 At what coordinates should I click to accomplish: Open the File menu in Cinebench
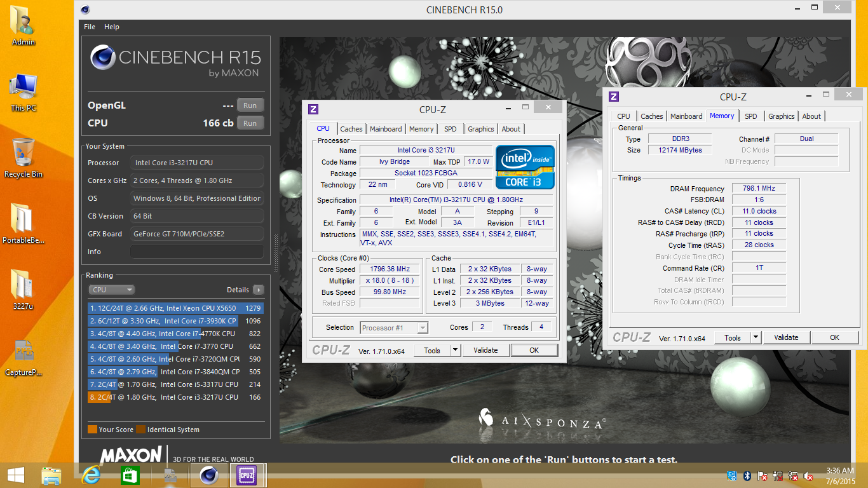click(x=90, y=27)
